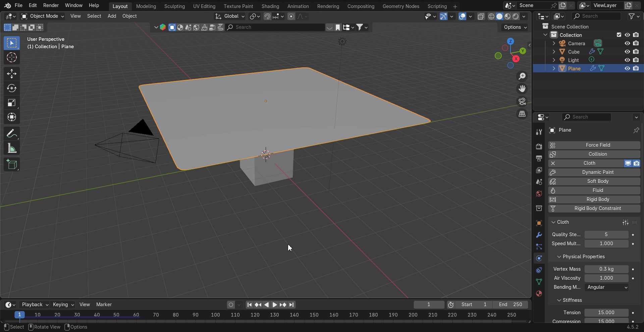This screenshot has height=332, width=644.
Task: Open the Material properties tab
Action: [539, 293]
